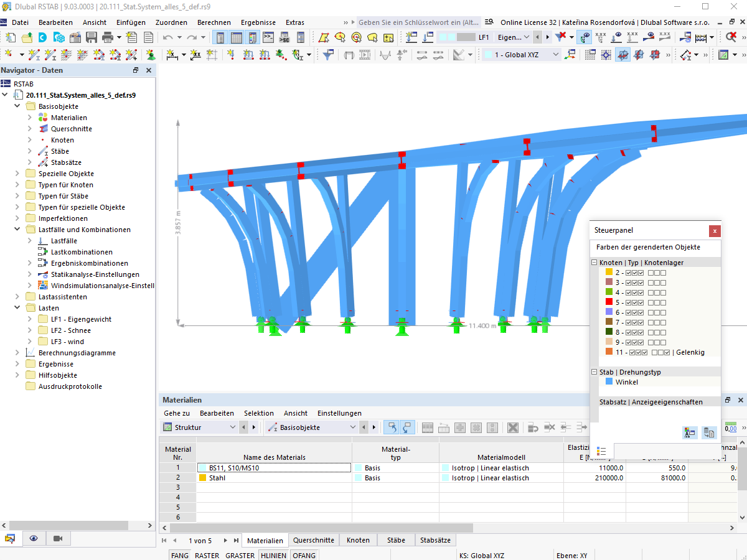Toggle the OFANG status bar button
Screen dimensions: 747x560
[304, 555]
